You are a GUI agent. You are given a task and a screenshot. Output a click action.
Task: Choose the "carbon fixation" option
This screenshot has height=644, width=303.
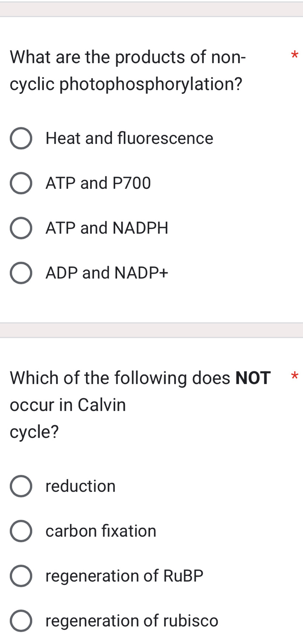point(21,531)
